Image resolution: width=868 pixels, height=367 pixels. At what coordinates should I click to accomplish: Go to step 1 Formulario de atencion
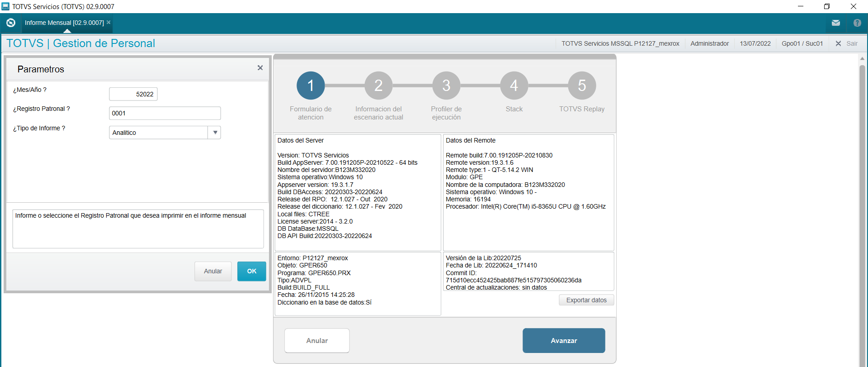[x=311, y=86]
